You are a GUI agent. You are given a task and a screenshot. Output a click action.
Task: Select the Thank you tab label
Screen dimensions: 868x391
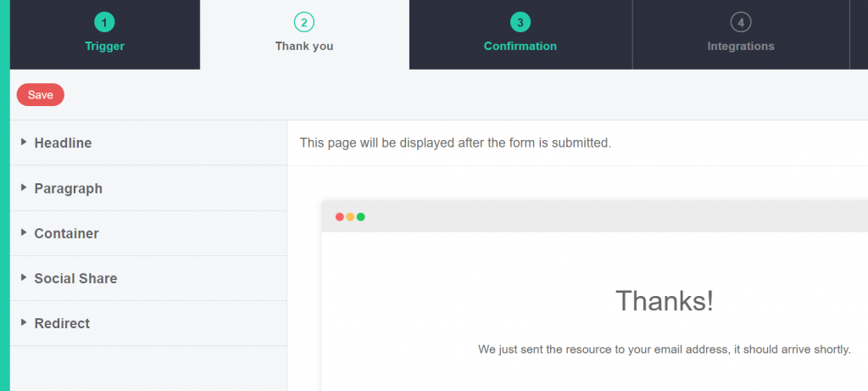point(303,46)
